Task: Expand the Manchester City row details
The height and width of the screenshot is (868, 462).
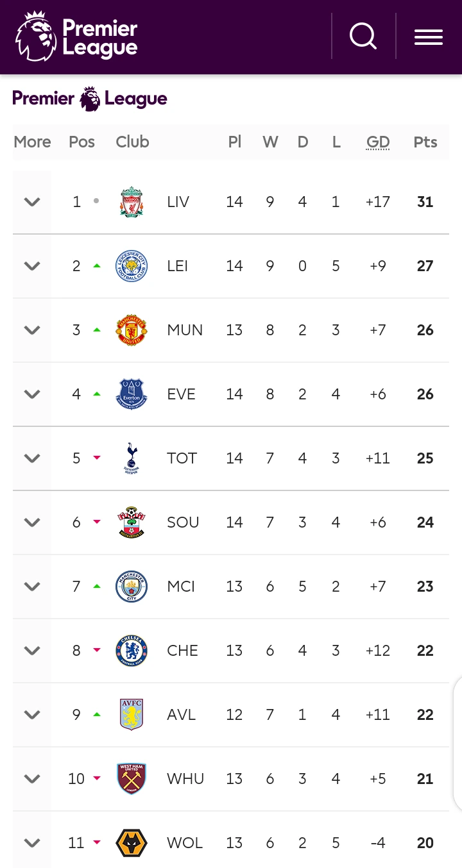Action: point(32,587)
